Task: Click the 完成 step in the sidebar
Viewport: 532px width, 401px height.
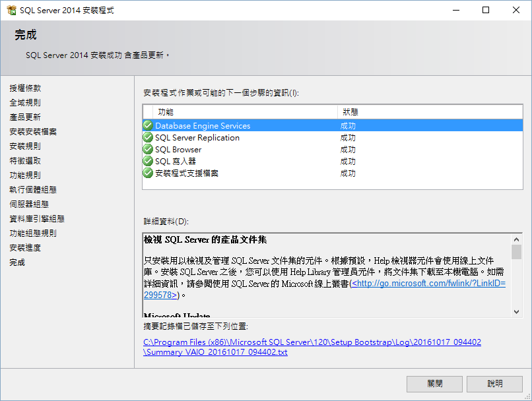Action: (x=17, y=262)
